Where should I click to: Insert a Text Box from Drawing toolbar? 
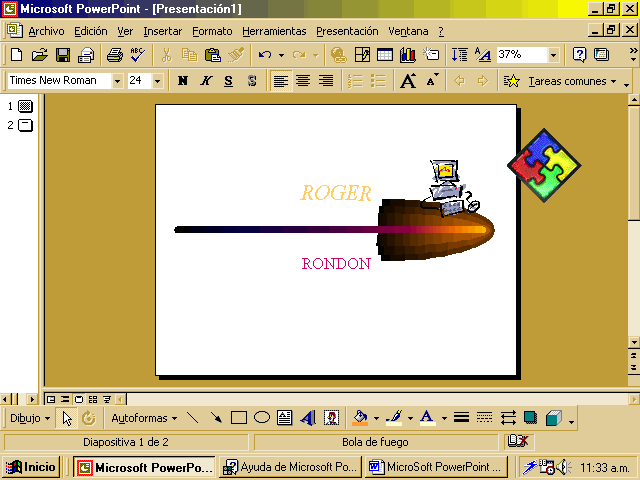[x=284, y=418]
